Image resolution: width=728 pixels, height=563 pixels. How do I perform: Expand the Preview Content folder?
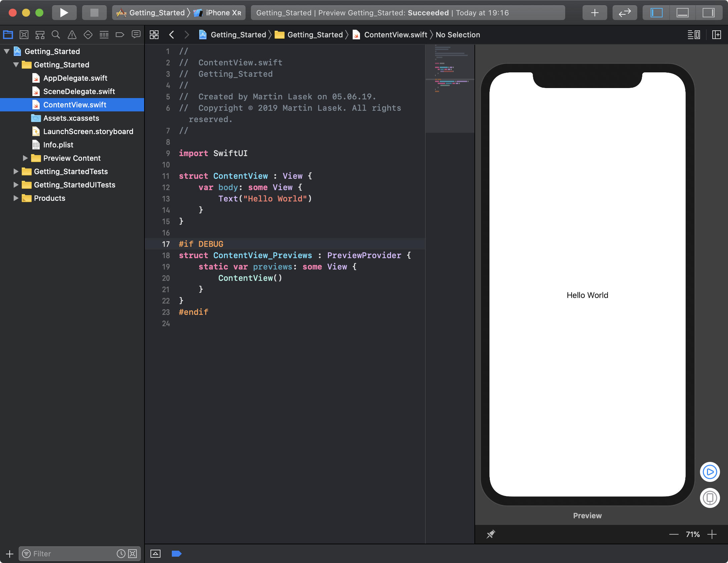click(x=25, y=158)
